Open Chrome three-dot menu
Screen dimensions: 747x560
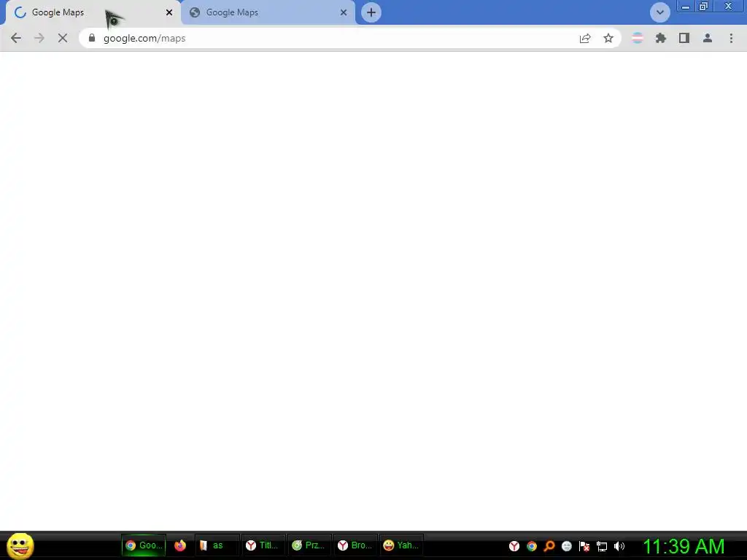point(731,38)
